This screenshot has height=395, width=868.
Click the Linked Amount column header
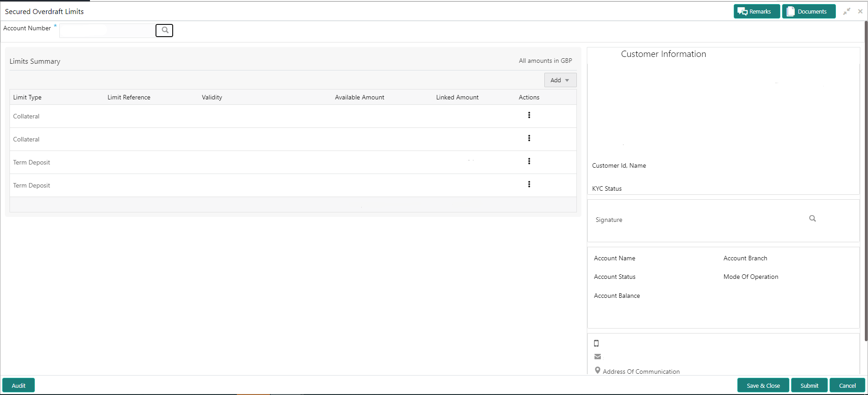[x=457, y=97]
